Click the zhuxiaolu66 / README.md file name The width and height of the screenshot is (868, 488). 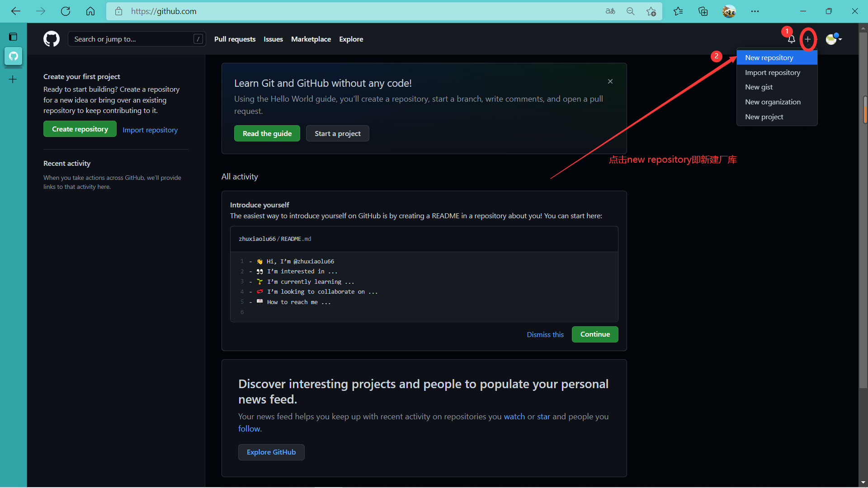[x=275, y=239]
